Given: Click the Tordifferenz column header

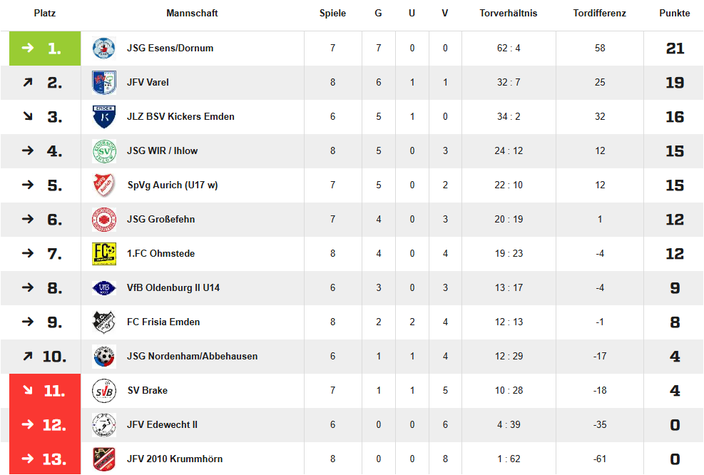Looking at the screenshot, I should tap(599, 13).
